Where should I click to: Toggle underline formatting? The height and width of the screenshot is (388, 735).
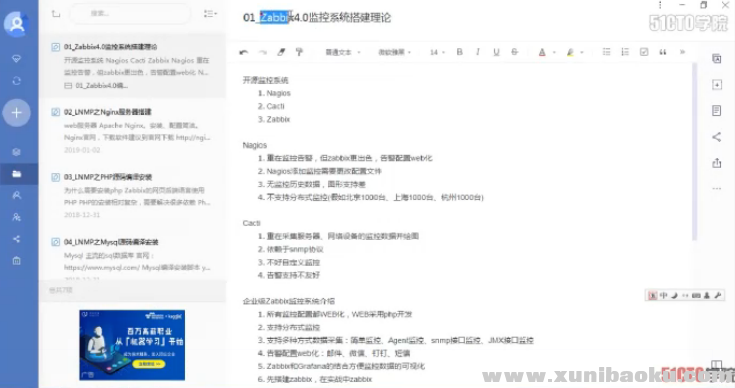[496, 52]
